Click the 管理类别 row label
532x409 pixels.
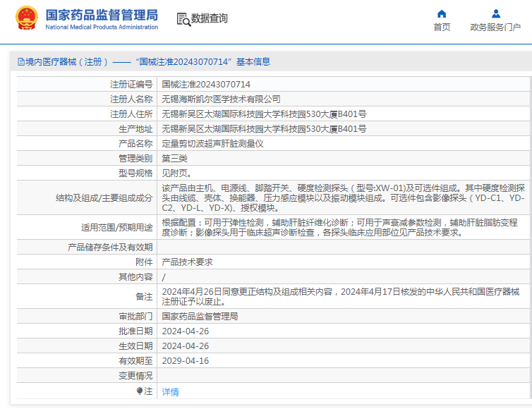point(135,159)
